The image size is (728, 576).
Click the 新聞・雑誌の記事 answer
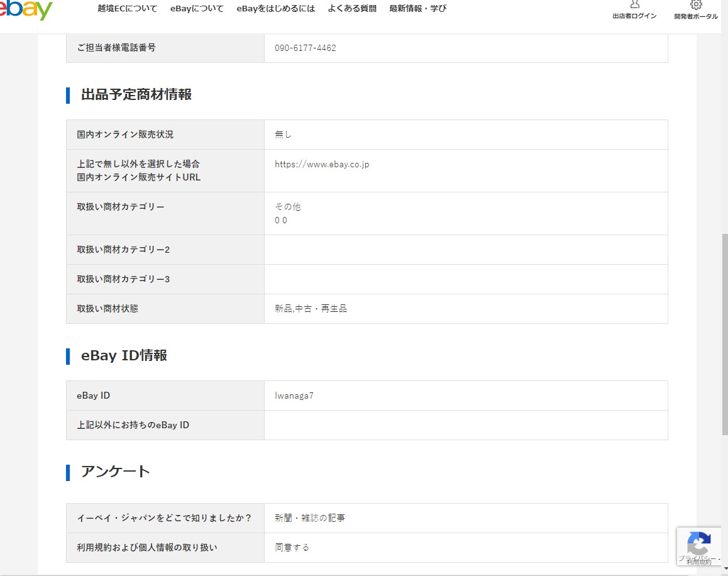pyautogui.click(x=310, y=518)
